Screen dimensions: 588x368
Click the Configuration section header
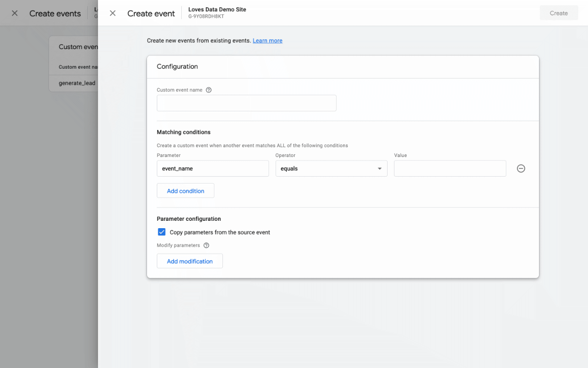coord(177,66)
